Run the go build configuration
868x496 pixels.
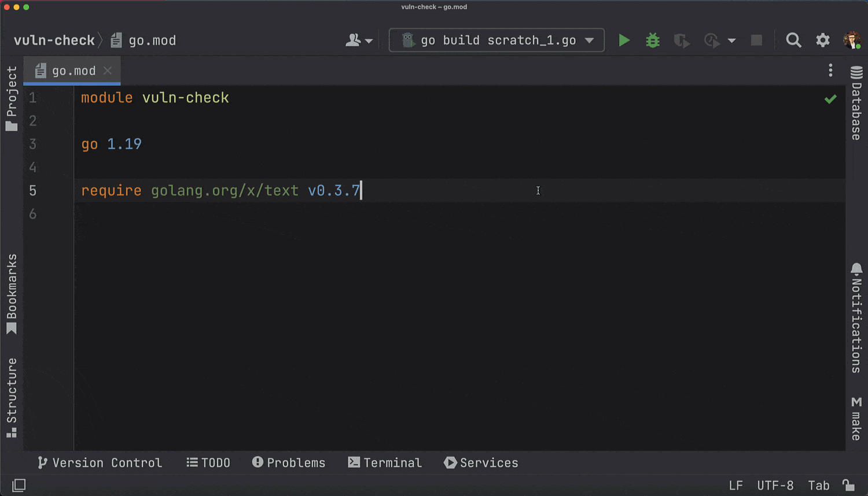tap(624, 40)
